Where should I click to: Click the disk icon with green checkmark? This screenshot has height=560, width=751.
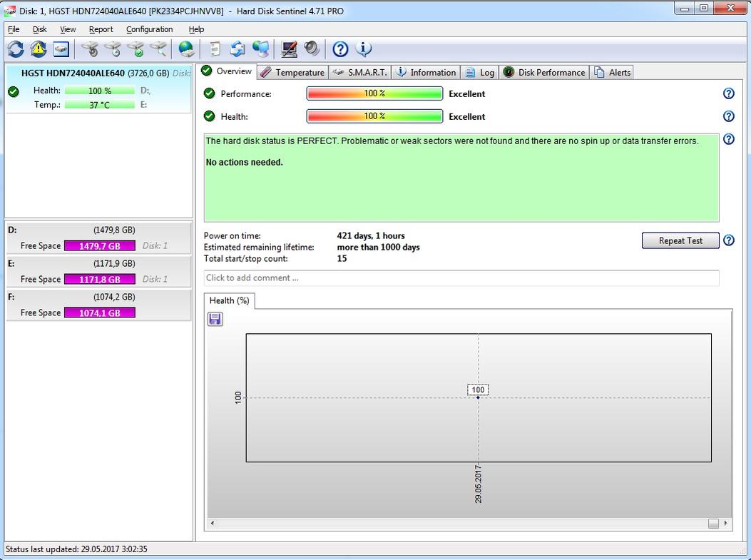click(x=136, y=49)
